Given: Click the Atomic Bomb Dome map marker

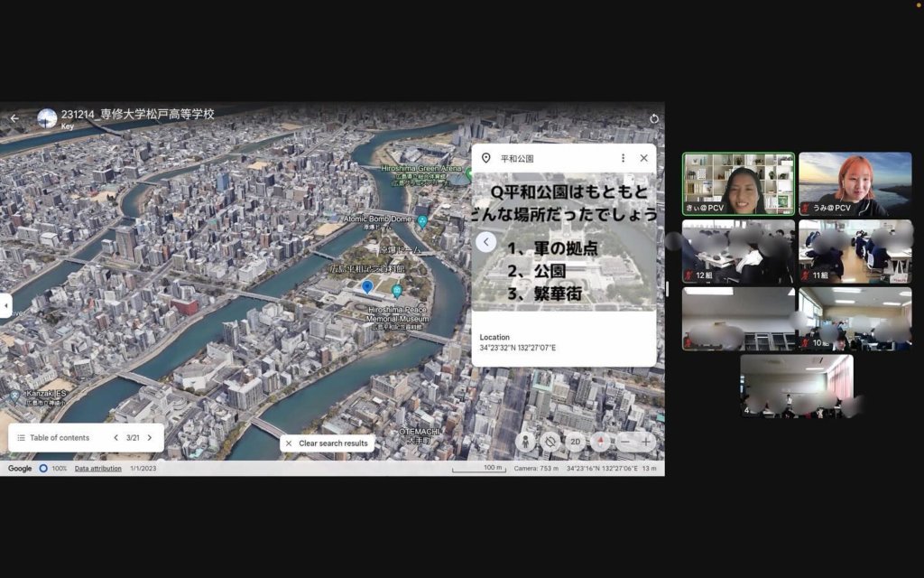Looking at the screenshot, I should [x=421, y=221].
